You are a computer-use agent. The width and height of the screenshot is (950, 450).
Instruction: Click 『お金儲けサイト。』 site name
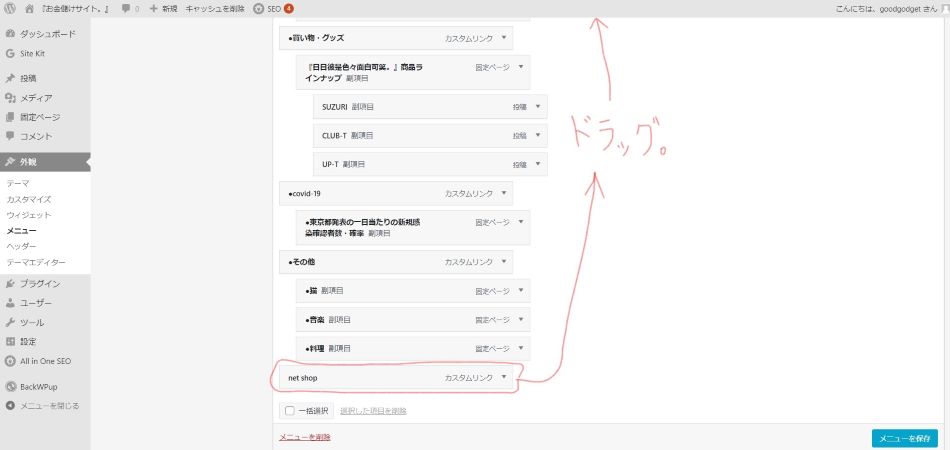[76, 8]
